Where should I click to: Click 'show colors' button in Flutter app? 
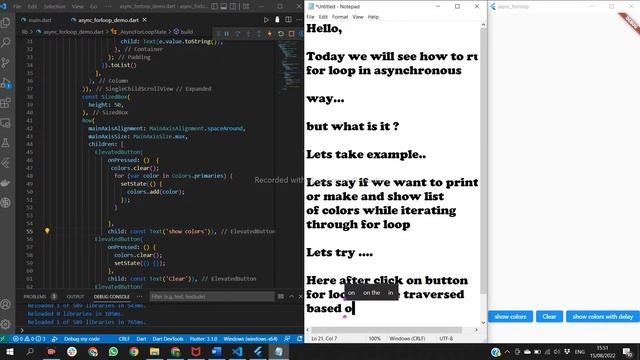[510, 316]
